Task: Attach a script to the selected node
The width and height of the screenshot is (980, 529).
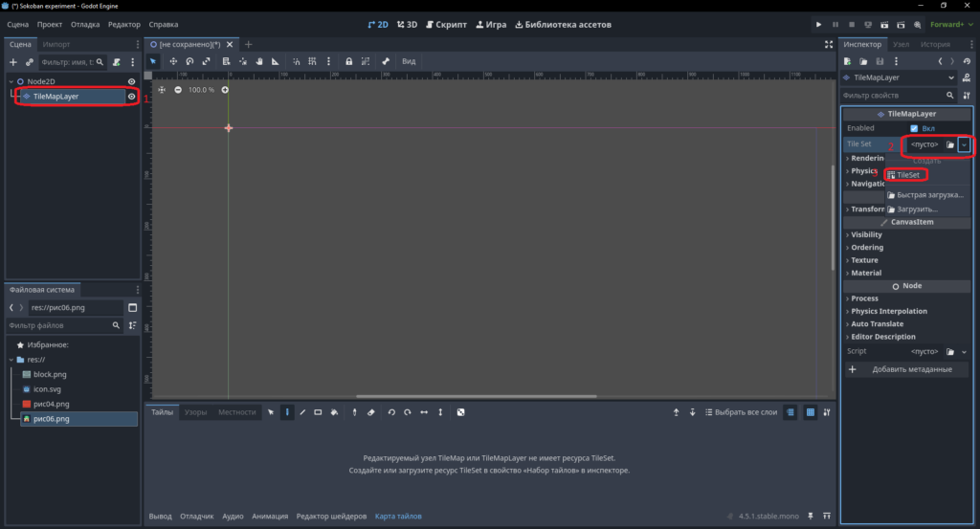Action: [116, 62]
